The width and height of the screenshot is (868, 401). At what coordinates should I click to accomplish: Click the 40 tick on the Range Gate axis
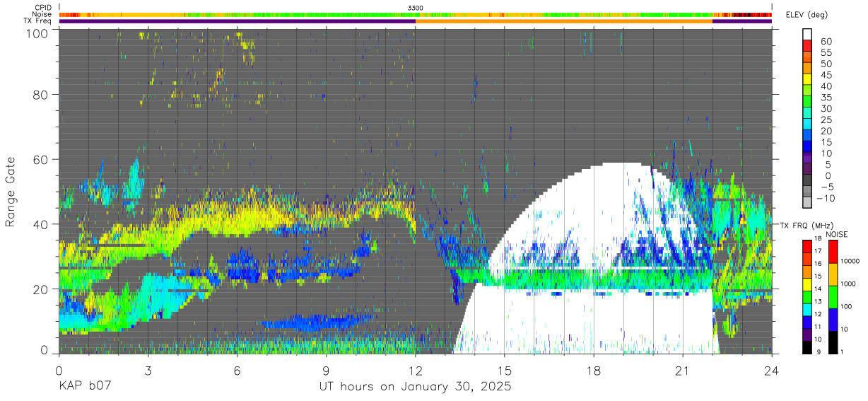pos(40,224)
